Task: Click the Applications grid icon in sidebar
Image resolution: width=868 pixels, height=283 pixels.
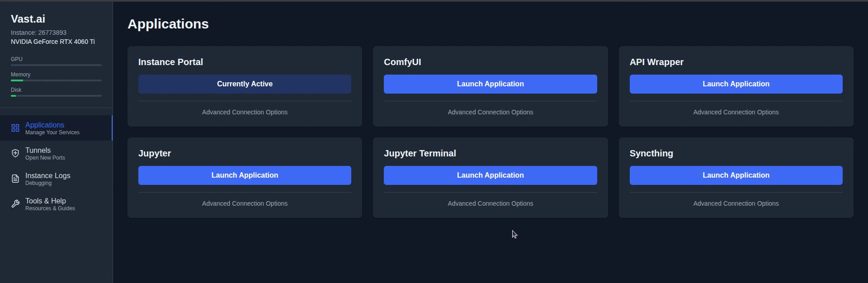Action: point(15,128)
